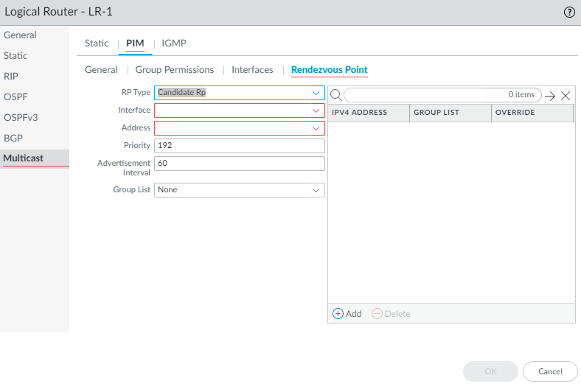Expand the RP Type dropdown

(316, 93)
